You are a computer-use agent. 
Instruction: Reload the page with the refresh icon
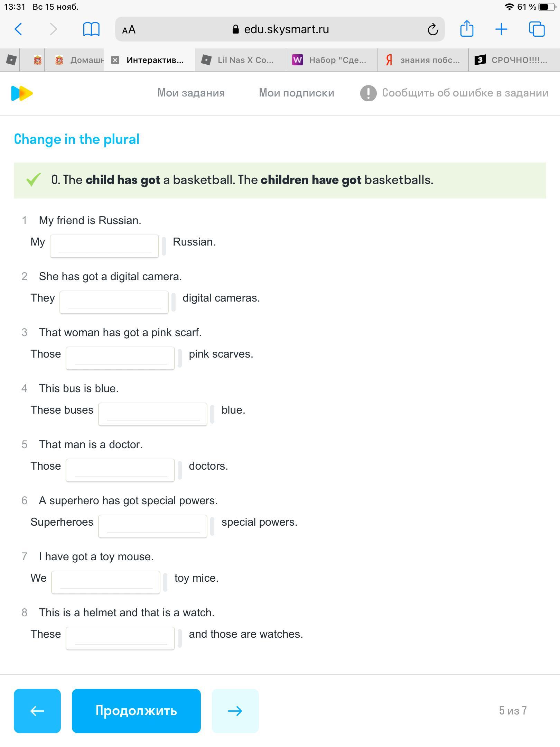(x=432, y=30)
